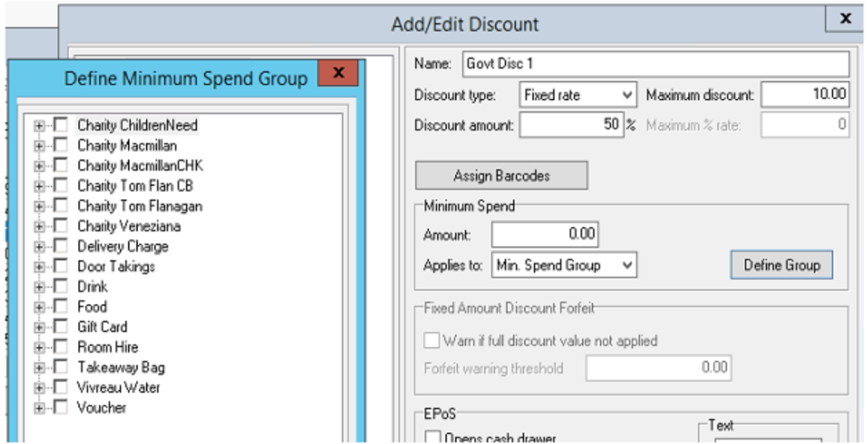Check the Delivery Charge checkbox
The image size is (868, 444).
pyautogui.click(x=60, y=247)
